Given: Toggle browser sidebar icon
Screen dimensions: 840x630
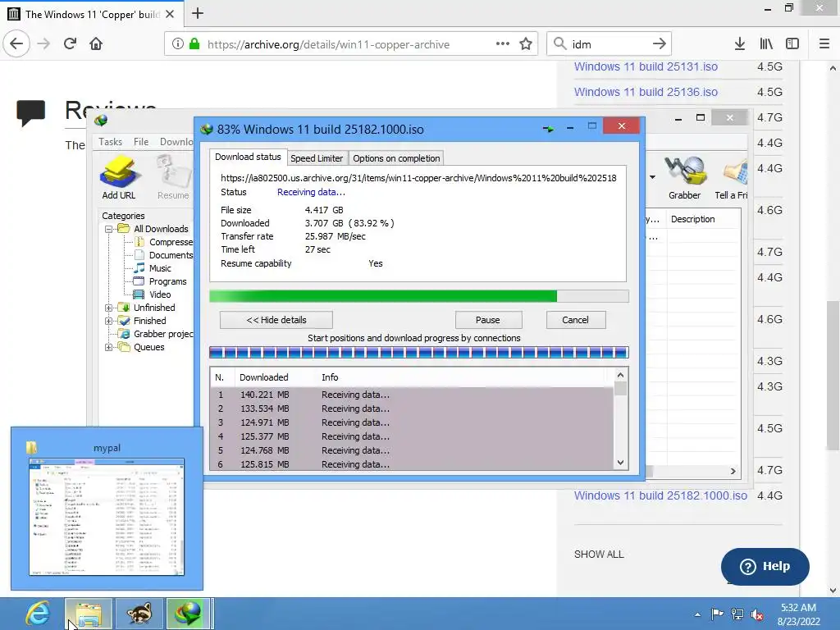Looking at the screenshot, I should coord(792,44).
